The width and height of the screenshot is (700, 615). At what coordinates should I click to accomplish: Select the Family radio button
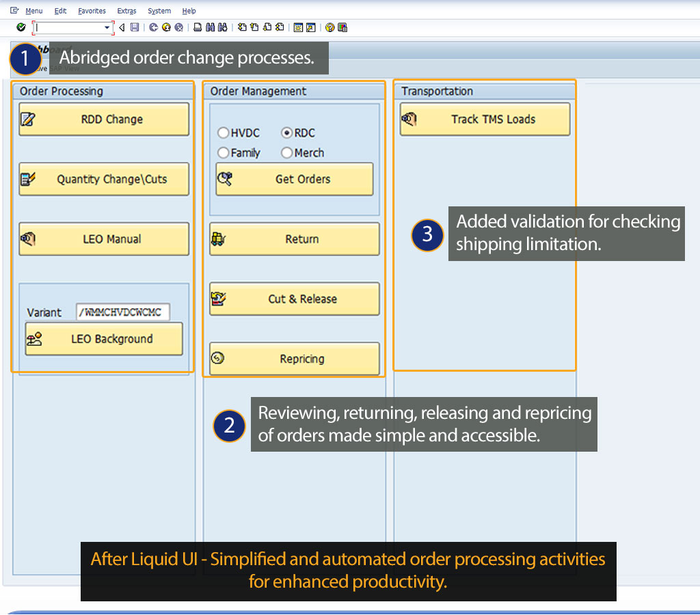coord(223,153)
